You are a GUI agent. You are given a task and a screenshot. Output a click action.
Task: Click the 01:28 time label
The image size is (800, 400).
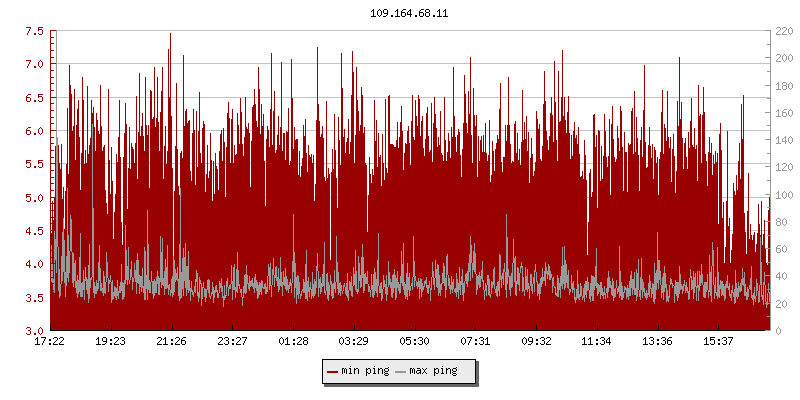point(293,341)
